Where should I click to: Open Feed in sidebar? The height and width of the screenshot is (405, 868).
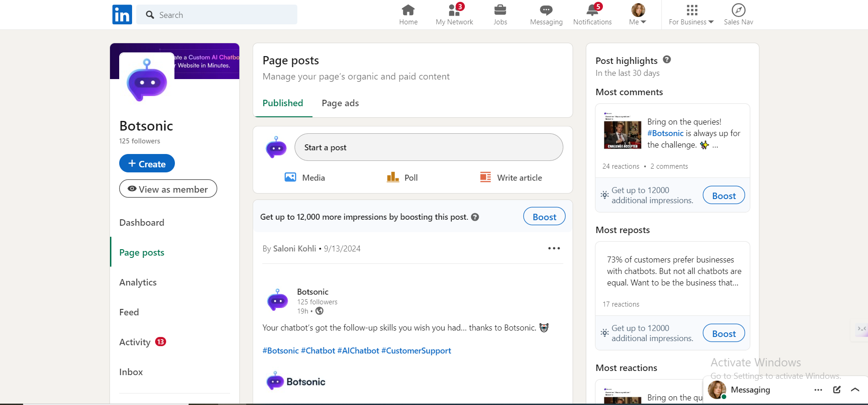[x=129, y=312]
